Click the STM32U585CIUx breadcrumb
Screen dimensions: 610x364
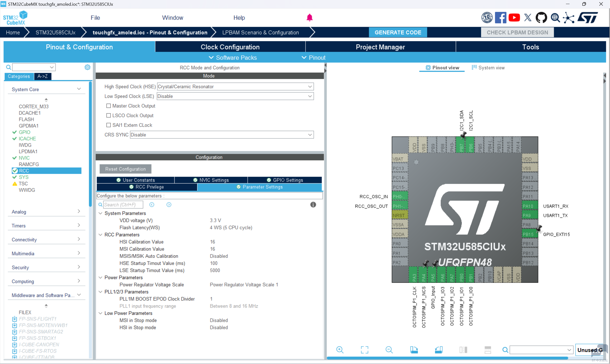[x=55, y=32]
